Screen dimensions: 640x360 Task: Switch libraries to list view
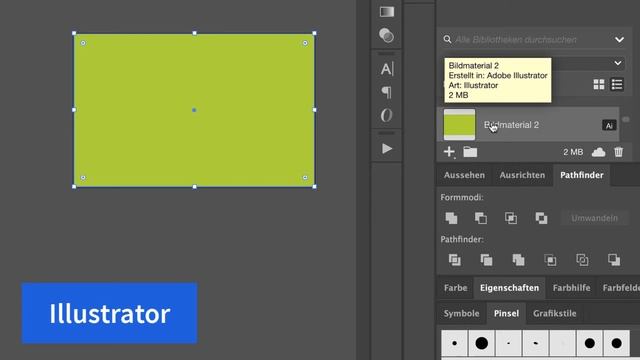pyautogui.click(x=617, y=84)
